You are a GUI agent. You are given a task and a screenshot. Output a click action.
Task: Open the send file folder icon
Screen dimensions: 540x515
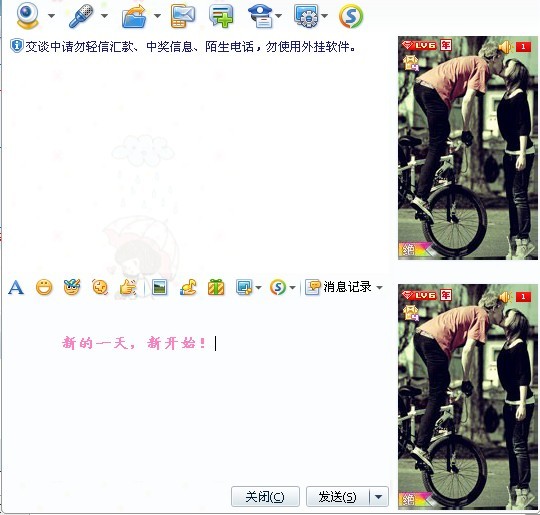[x=134, y=16]
